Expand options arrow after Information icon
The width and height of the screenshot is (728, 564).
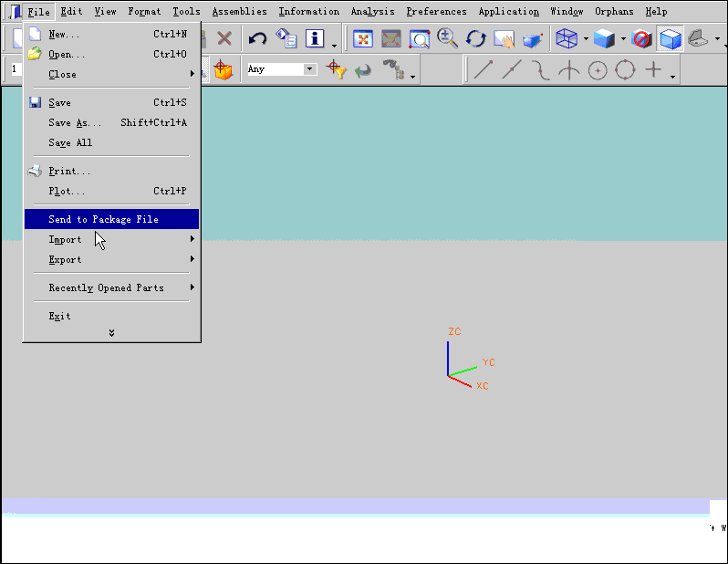point(334,46)
